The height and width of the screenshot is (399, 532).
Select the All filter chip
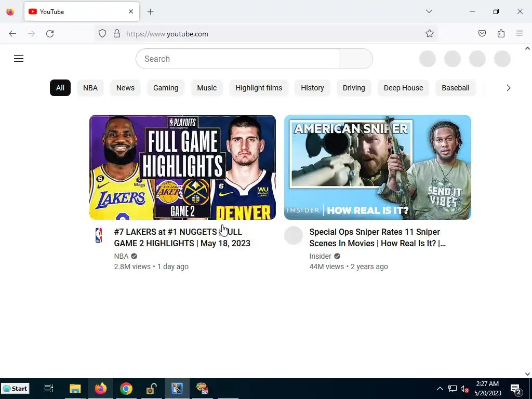tap(60, 88)
